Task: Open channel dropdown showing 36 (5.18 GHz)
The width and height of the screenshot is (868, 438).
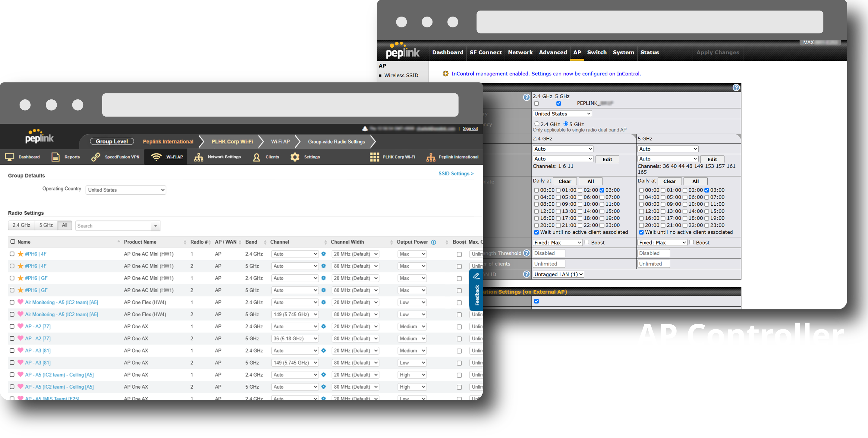Action: [295, 338]
